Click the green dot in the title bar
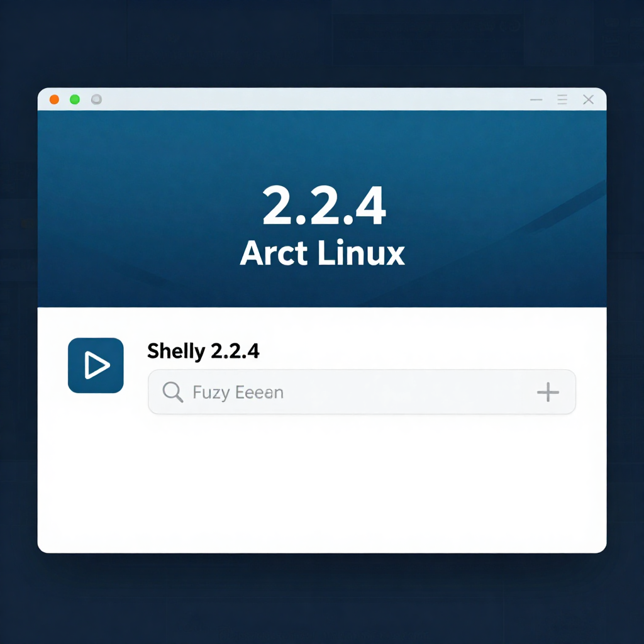 pos(75,99)
